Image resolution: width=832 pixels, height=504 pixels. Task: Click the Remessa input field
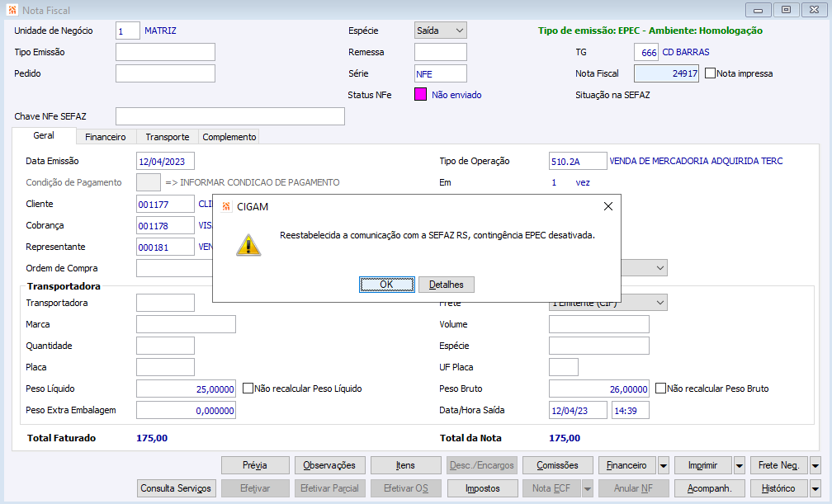click(441, 52)
